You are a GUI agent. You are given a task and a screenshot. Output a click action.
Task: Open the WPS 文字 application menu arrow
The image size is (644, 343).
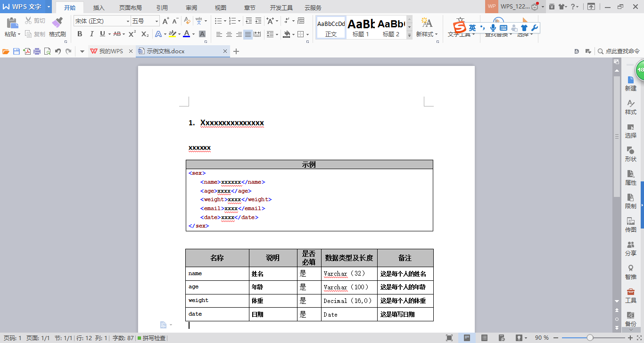(x=49, y=7)
